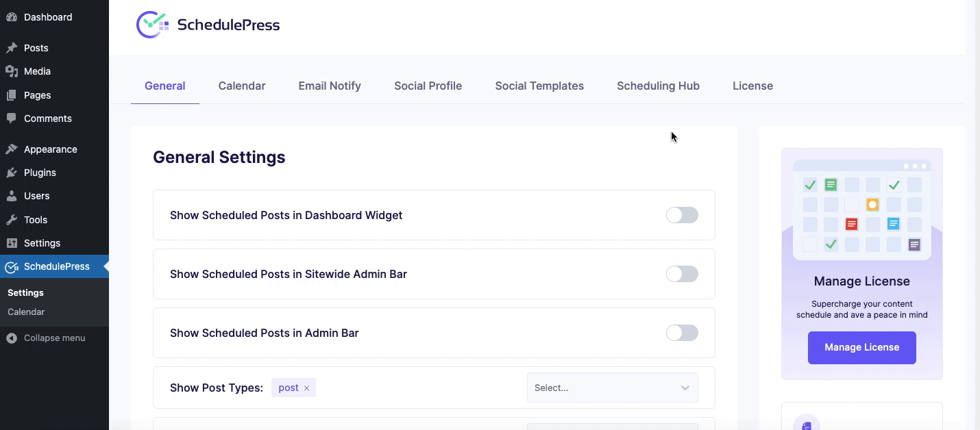Click the SchedulePress sidebar menu icon
The image size is (980, 430).
[x=12, y=267]
